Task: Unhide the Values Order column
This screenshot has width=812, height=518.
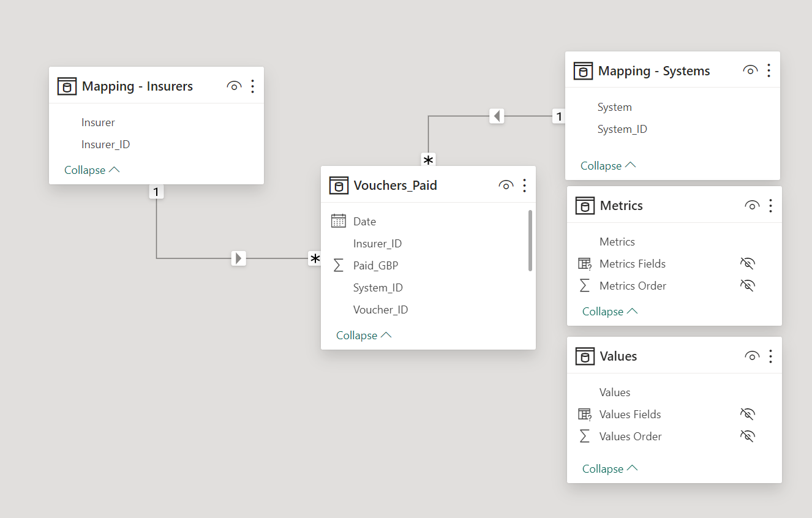Action: coord(747,437)
